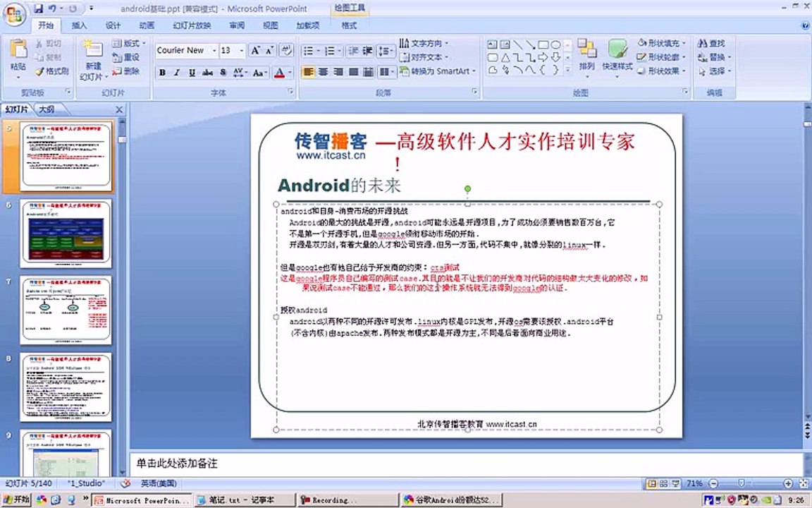Clear all formatting icon

coord(286,50)
